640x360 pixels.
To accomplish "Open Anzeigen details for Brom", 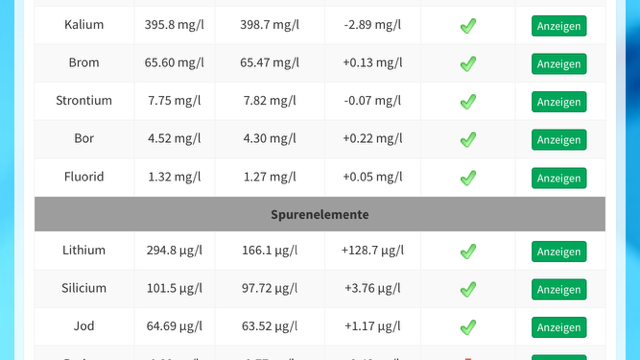I will pyautogui.click(x=559, y=64).
